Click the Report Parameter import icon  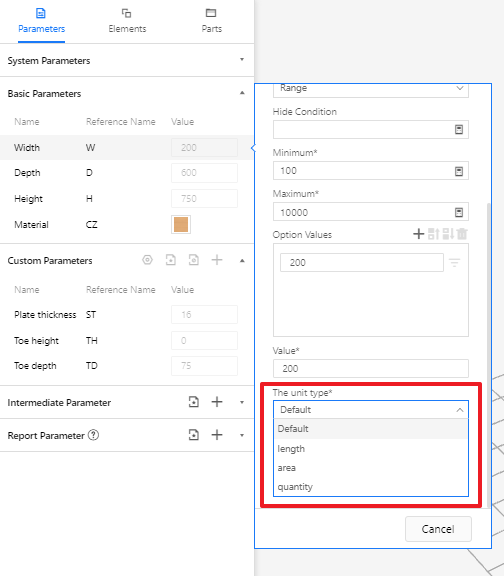[x=194, y=435]
